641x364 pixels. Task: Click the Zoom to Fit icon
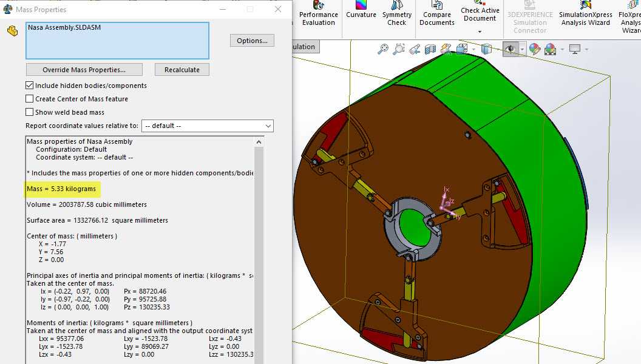tap(382, 49)
